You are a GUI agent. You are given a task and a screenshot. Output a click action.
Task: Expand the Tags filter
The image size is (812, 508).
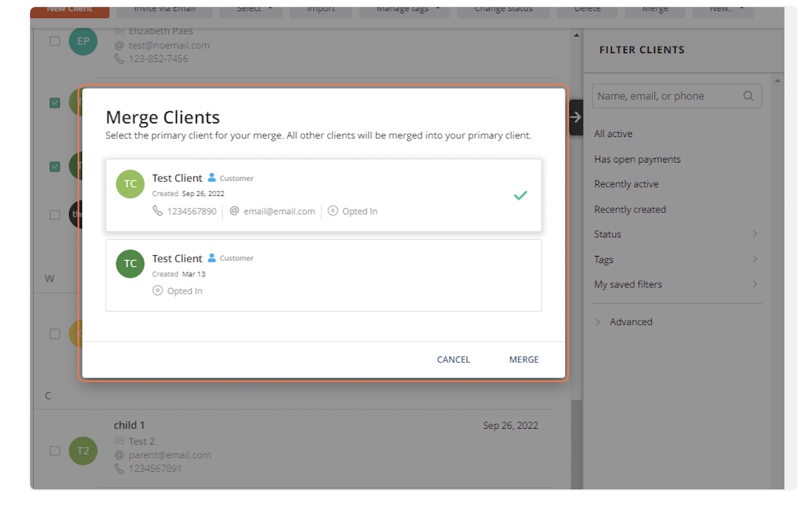[x=676, y=259]
